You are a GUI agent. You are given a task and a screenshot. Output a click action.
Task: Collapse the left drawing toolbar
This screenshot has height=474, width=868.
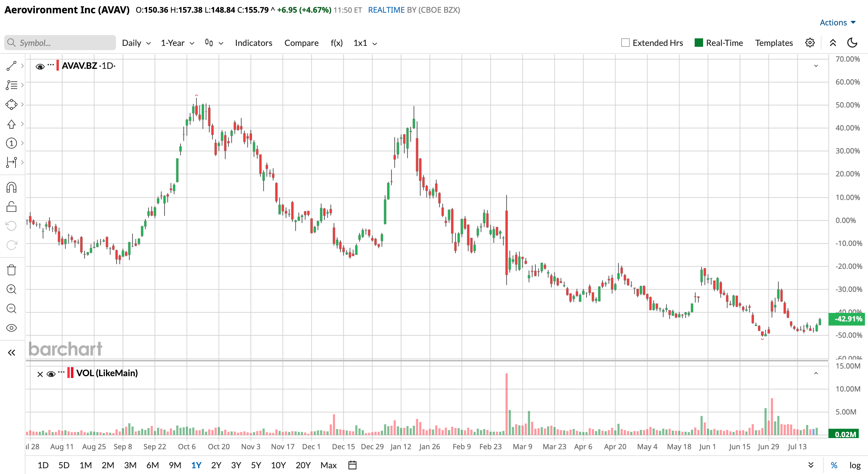11,353
